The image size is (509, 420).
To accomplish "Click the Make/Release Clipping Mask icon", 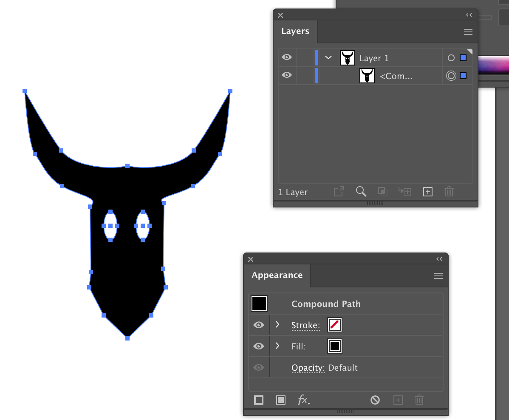I will 382,191.
